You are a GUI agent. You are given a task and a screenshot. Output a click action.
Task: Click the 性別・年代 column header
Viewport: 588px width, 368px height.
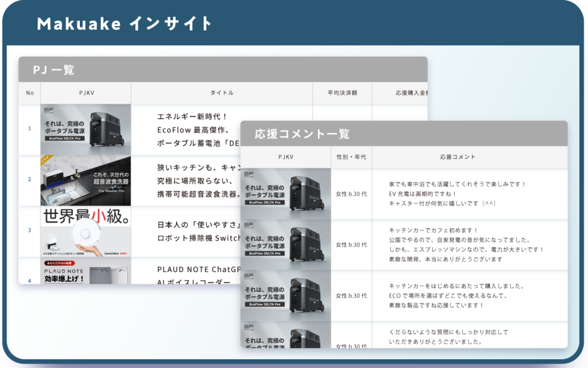coord(352,157)
